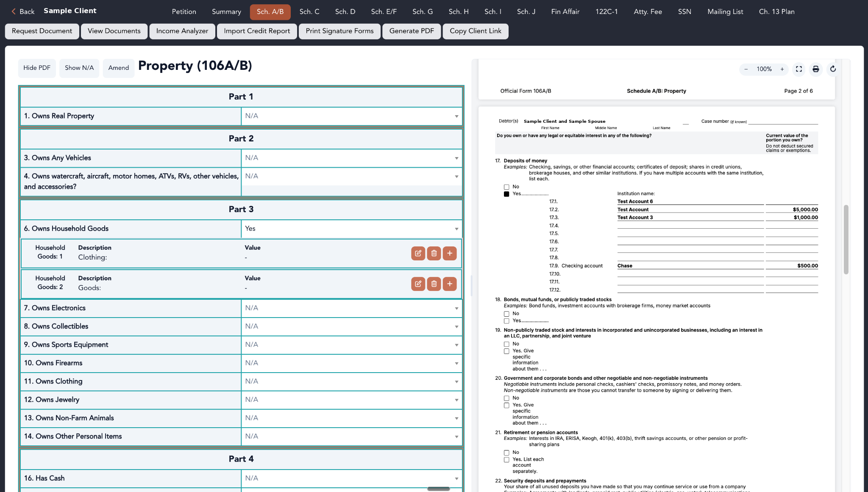Check No for Retirement or pension accounts
The image size is (868, 492).
point(506,453)
